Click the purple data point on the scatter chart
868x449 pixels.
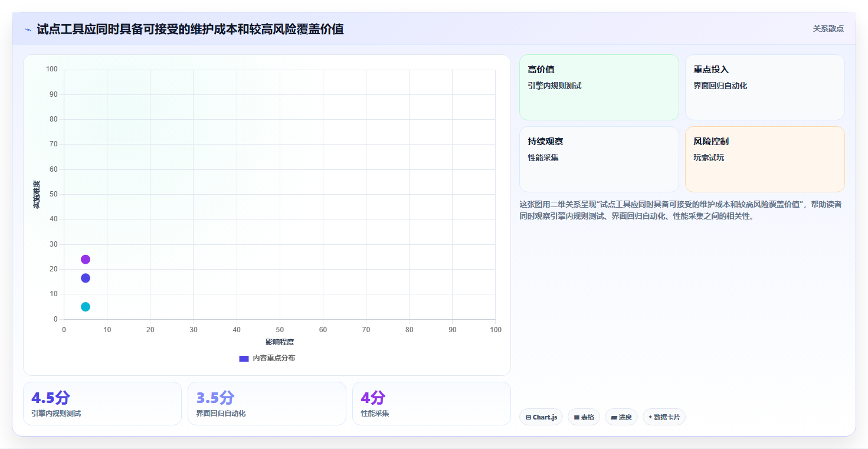click(x=86, y=260)
